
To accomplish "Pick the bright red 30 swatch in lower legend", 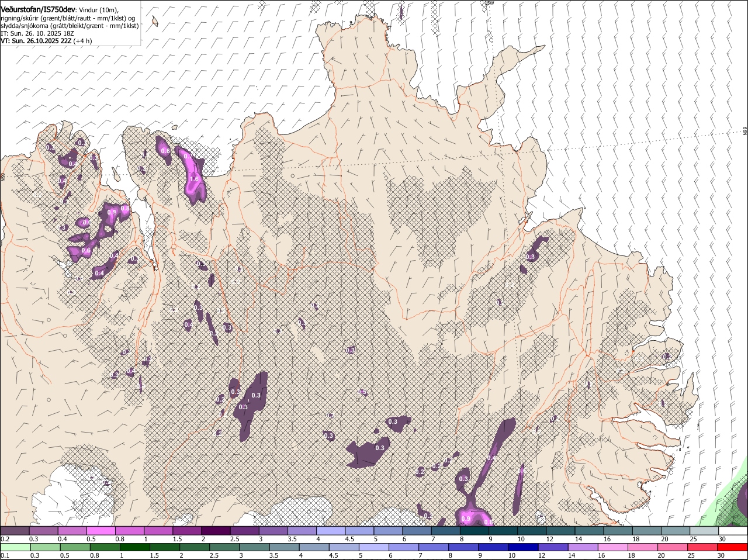I will pyautogui.click(x=733, y=547).
